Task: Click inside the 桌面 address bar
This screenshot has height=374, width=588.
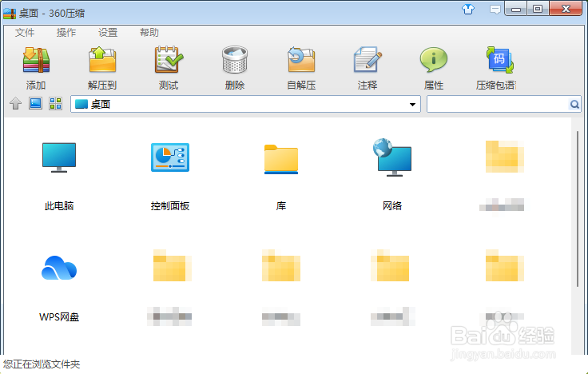Action: 245,104
